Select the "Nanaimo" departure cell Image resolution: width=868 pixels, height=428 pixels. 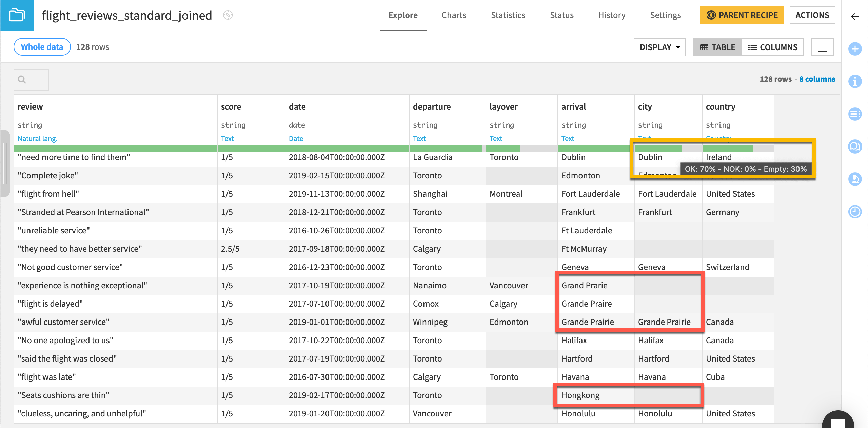[447, 285]
